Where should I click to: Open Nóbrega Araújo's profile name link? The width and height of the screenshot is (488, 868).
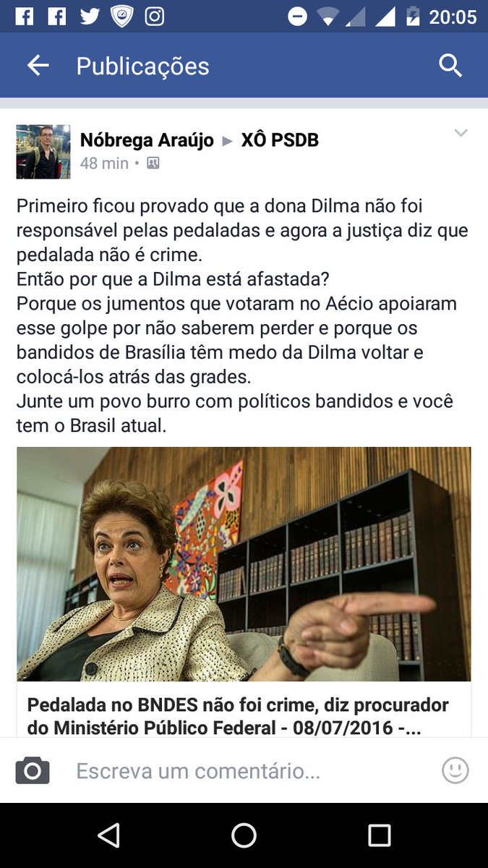tap(147, 140)
